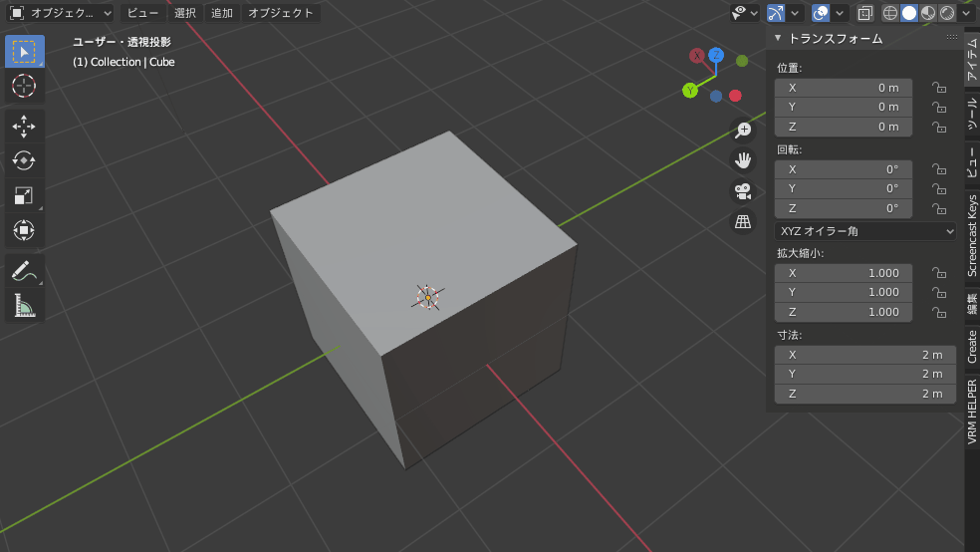
Task: Lock the rotation Y value
Action: point(938,188)
